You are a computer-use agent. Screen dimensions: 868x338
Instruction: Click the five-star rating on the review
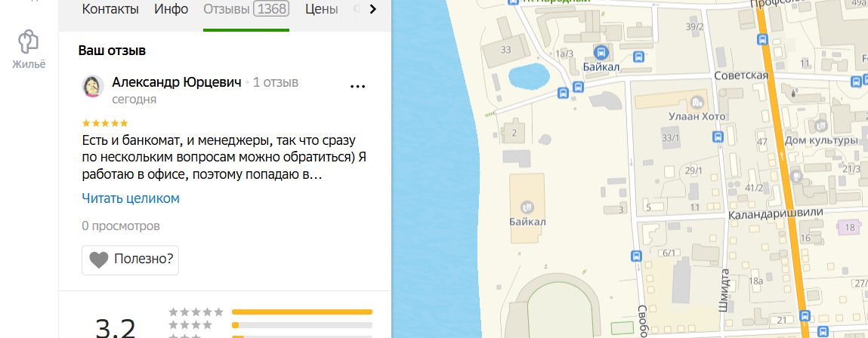pos(105,123)
